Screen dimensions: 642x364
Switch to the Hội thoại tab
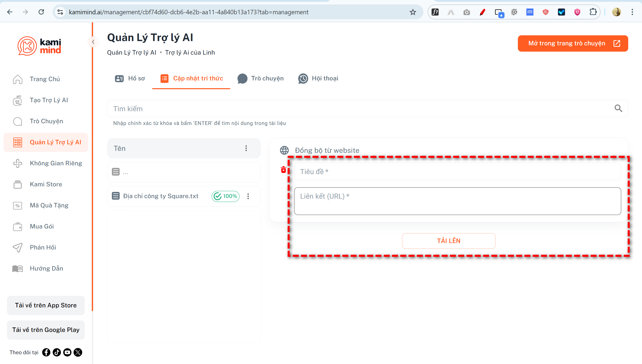pyautogui.click(x=318, y=78)
